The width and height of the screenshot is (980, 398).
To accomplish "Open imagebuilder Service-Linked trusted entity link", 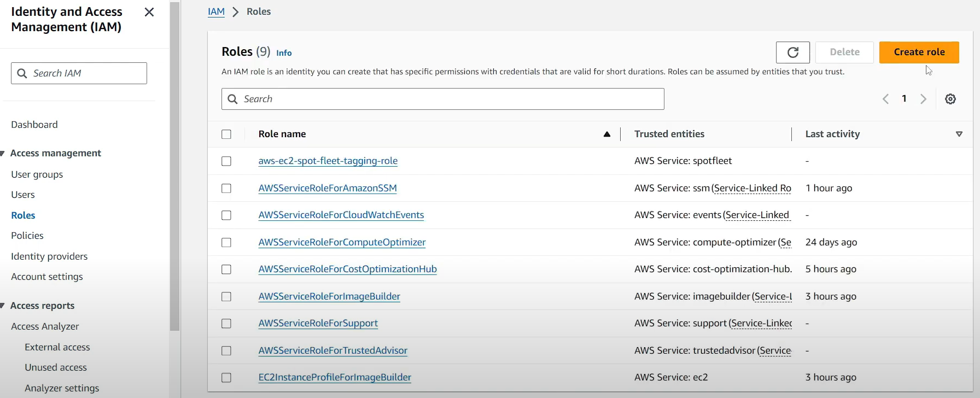I will (x=772, y=296).
